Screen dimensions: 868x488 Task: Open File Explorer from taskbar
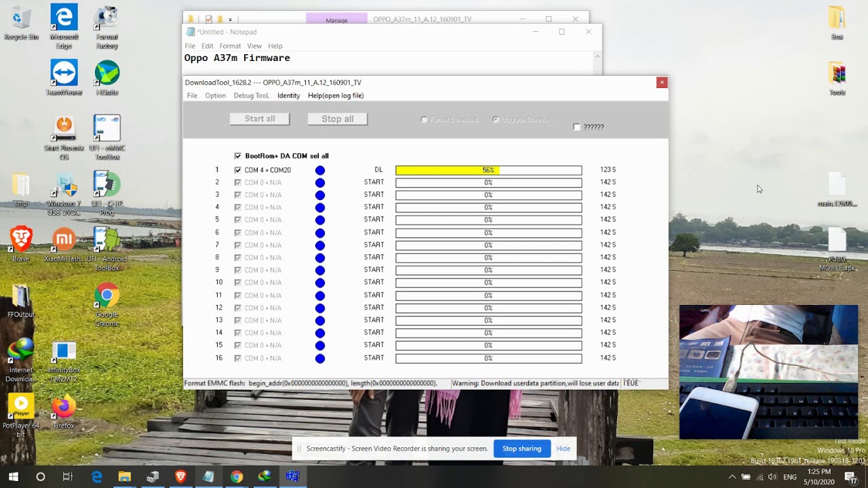click(124, 476)
